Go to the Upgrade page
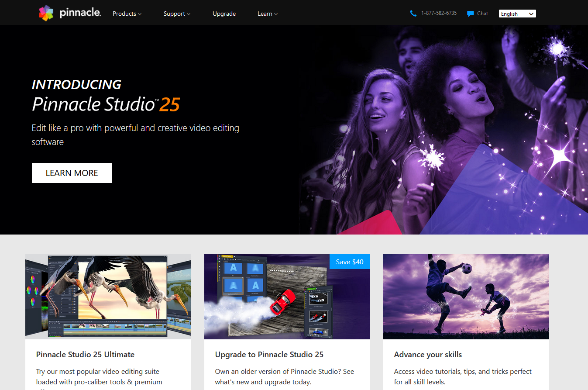 click(x=224, y=14)
